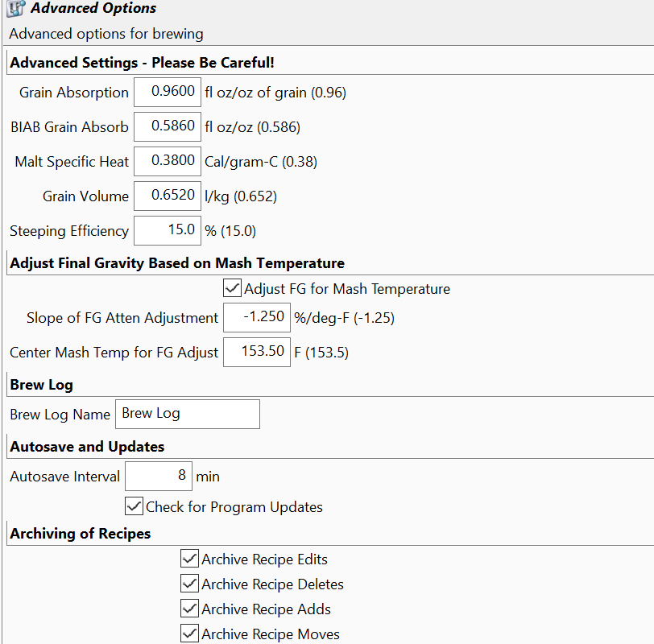Edit the Grain Absorption value field
This screenshot has height=644, width=654.
(x=168, y=92)
